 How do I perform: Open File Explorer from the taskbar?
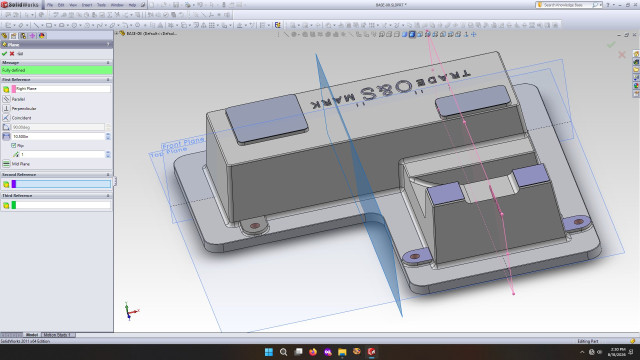[x=342, y=352]
